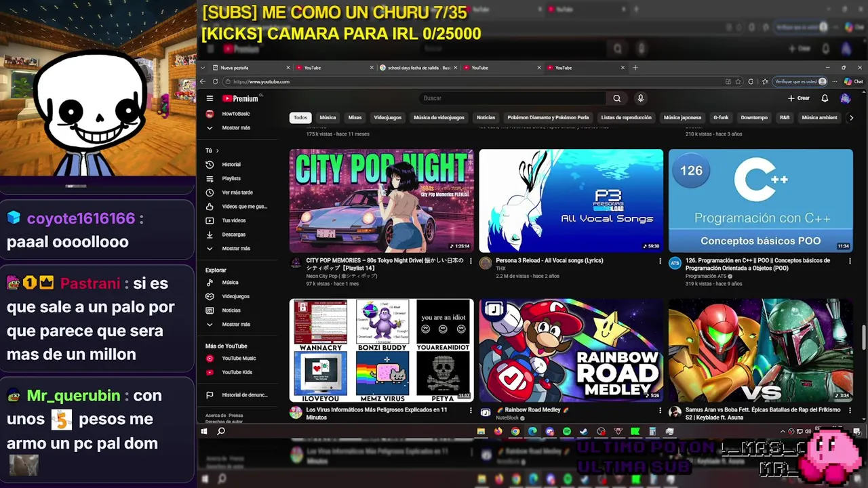
Task: Open Playlists in the sidebar
Action: (231, 178)
